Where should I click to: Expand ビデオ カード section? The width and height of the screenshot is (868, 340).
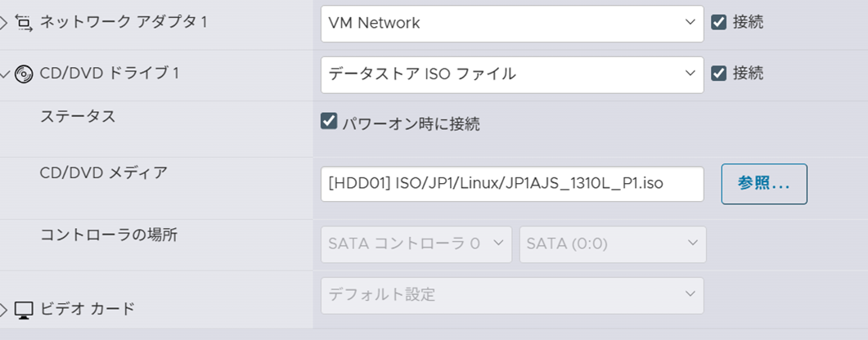(5, 309)
